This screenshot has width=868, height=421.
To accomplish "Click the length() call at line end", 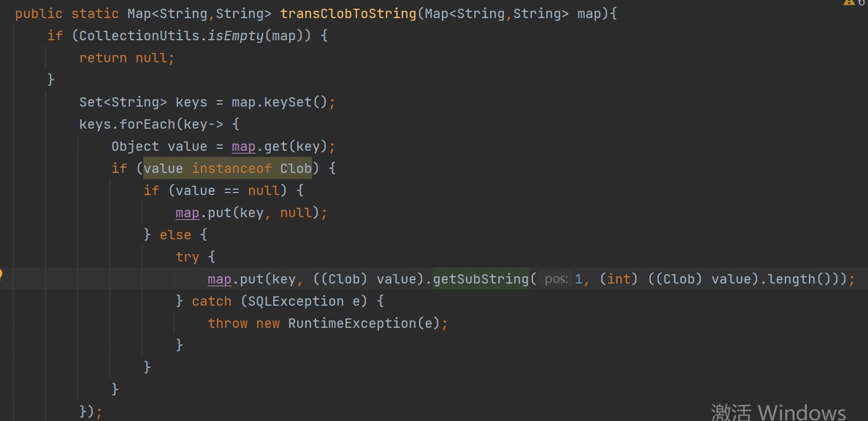I will [800, 279].
